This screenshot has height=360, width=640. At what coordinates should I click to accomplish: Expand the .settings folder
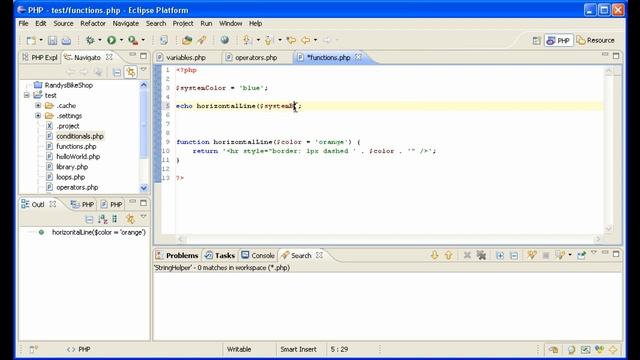click(38, 116)
